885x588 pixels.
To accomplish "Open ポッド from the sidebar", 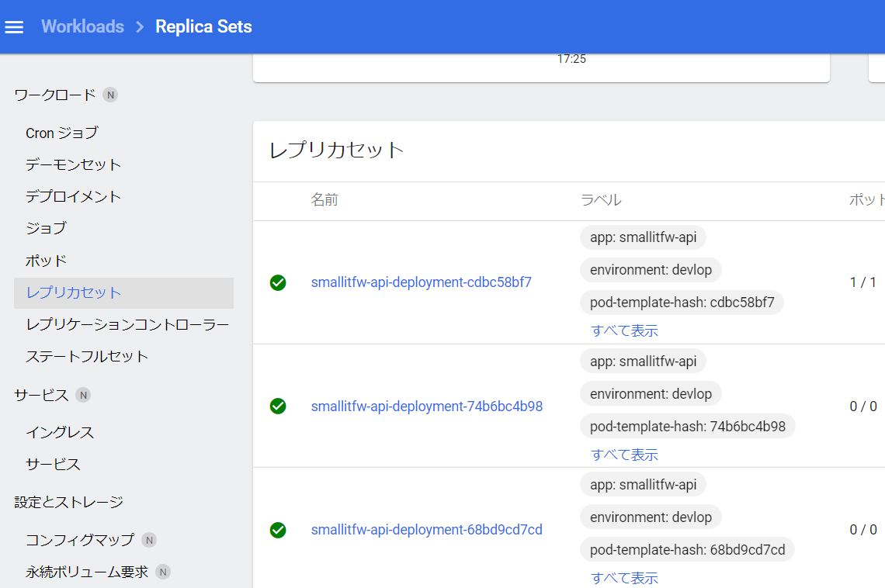I will pos(47,261).
